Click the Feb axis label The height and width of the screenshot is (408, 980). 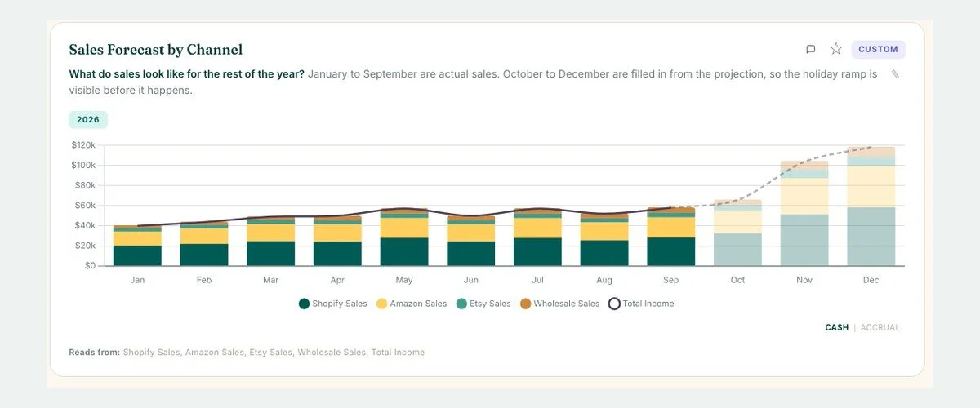[204, 280]
